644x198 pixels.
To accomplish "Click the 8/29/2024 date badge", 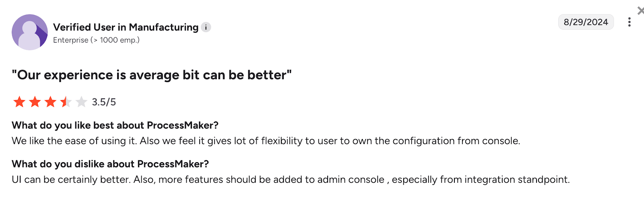I will [586, 22].
